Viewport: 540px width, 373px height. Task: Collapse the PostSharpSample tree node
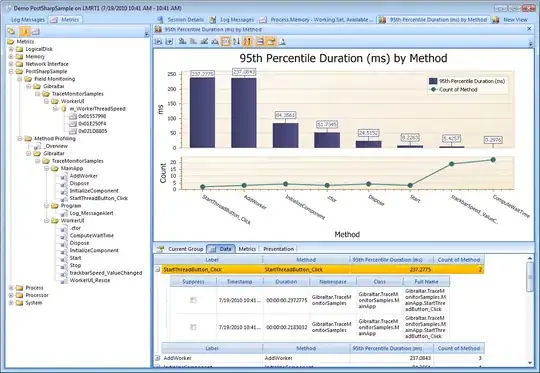(x=11, y=71)
